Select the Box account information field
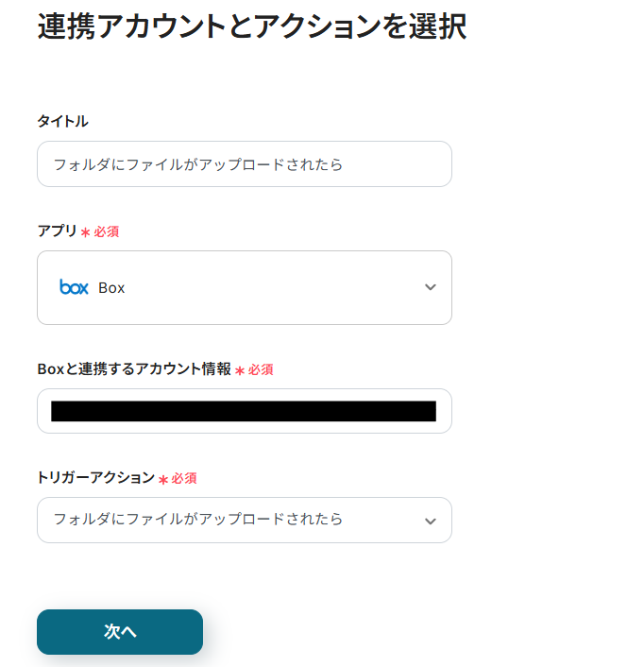 click(x=244, y=411)
